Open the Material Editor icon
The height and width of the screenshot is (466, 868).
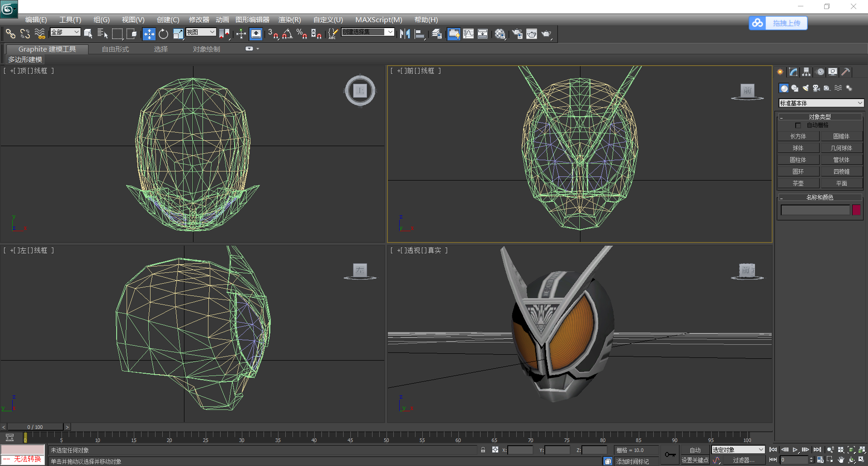pos(500,34)
